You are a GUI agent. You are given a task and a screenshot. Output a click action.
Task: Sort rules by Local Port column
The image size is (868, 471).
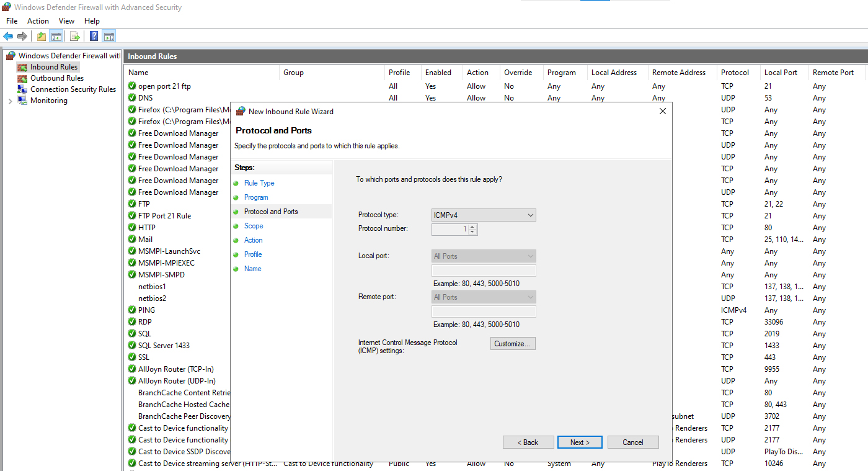tap(781, 73)
